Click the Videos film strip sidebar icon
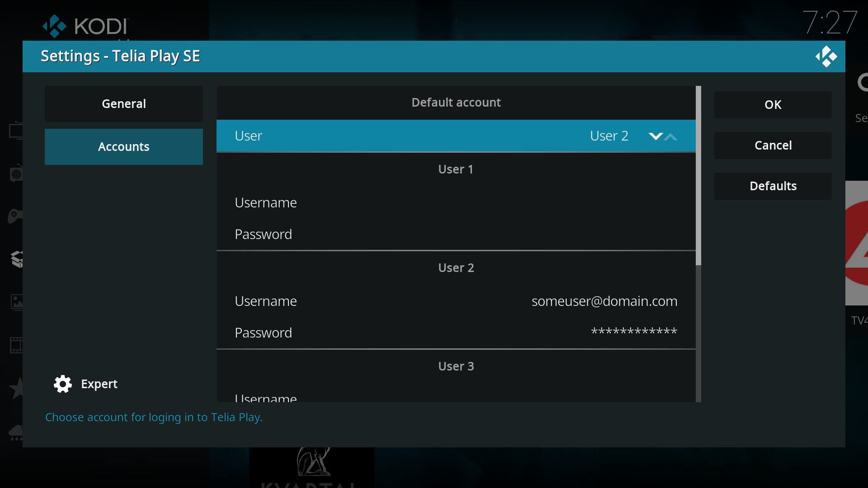 pos(17,345)
